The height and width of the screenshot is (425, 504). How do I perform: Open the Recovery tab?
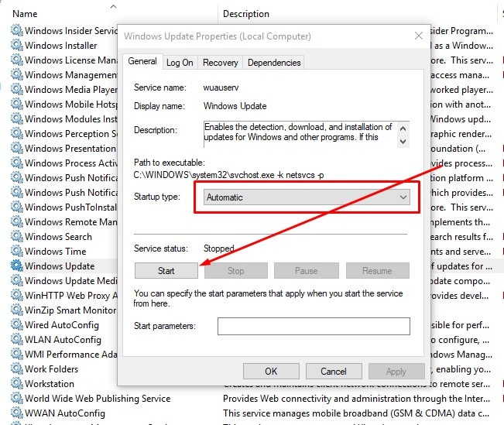click(221, 63)
